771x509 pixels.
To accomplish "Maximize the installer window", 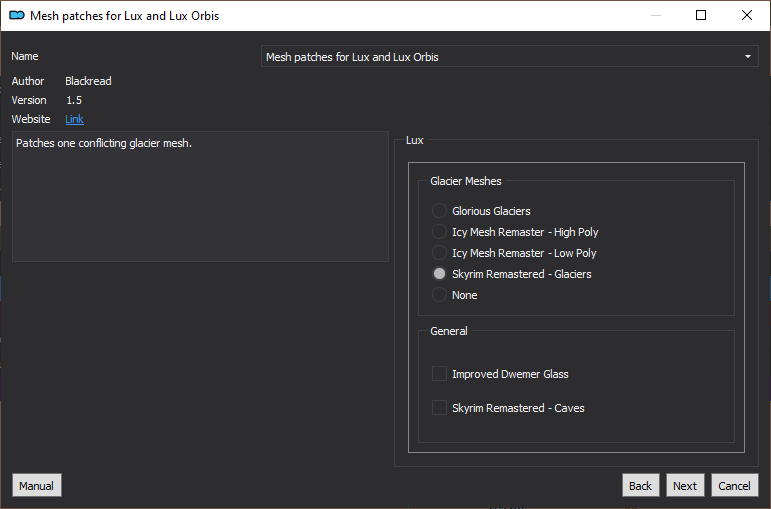I will pyautogui.click(x=701, y=15).
